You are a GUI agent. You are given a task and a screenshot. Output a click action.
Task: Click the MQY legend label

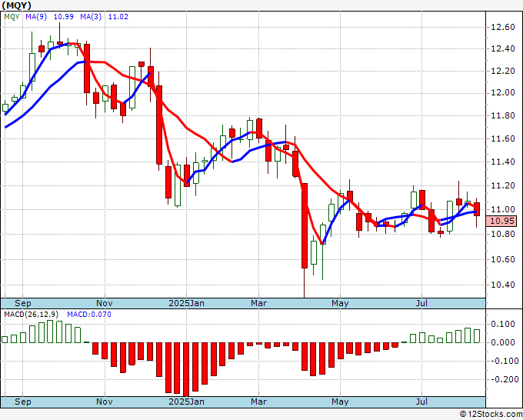coord(12,17)
